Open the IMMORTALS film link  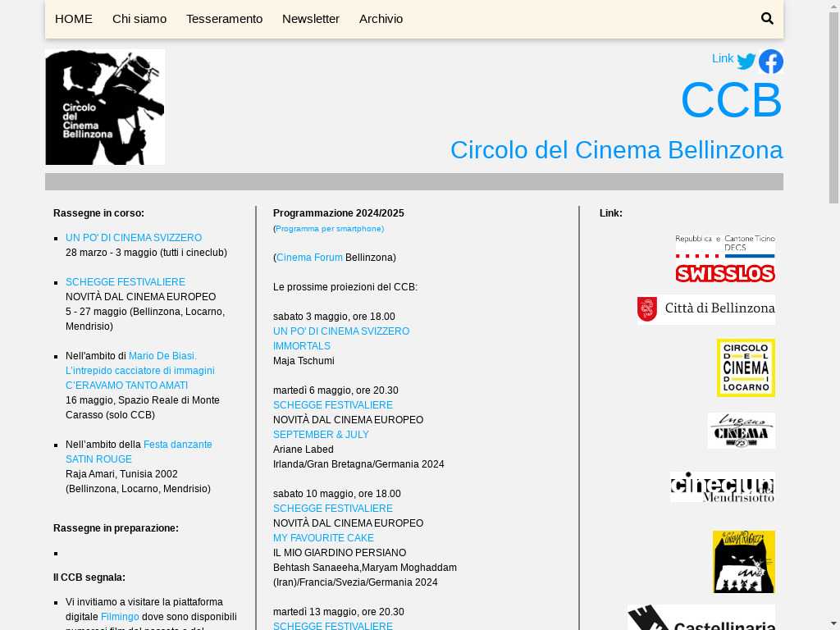pos(302,346)
